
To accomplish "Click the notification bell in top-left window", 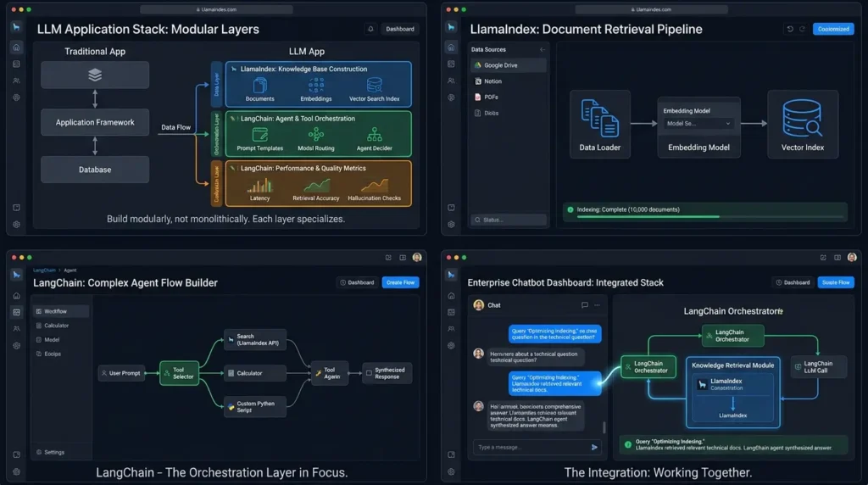I will (370, 29).
